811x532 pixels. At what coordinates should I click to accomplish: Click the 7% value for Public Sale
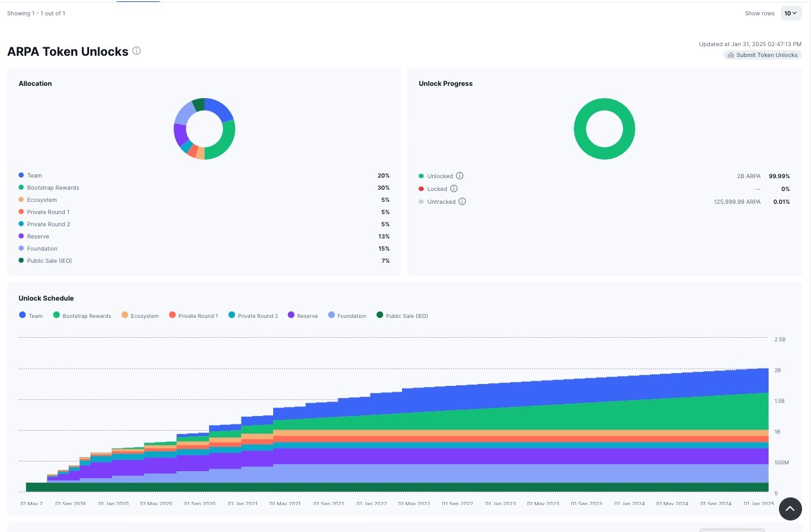385,261
